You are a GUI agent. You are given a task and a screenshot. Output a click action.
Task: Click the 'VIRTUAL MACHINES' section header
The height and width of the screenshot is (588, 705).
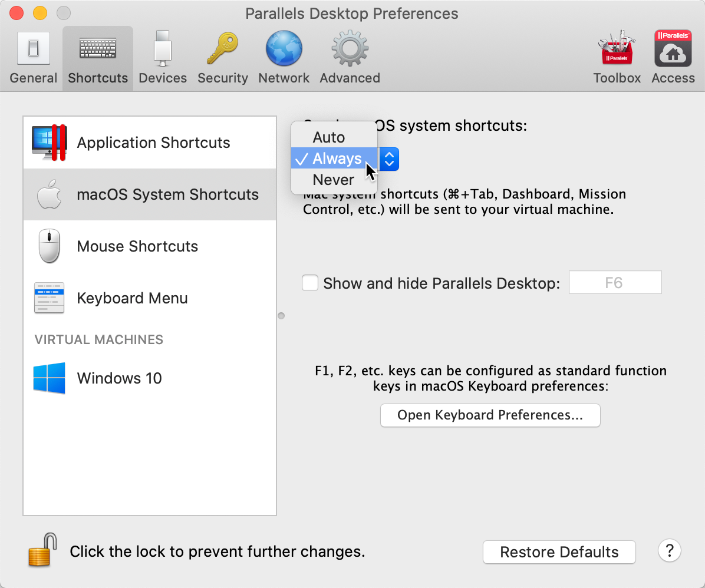pos(99,339)
